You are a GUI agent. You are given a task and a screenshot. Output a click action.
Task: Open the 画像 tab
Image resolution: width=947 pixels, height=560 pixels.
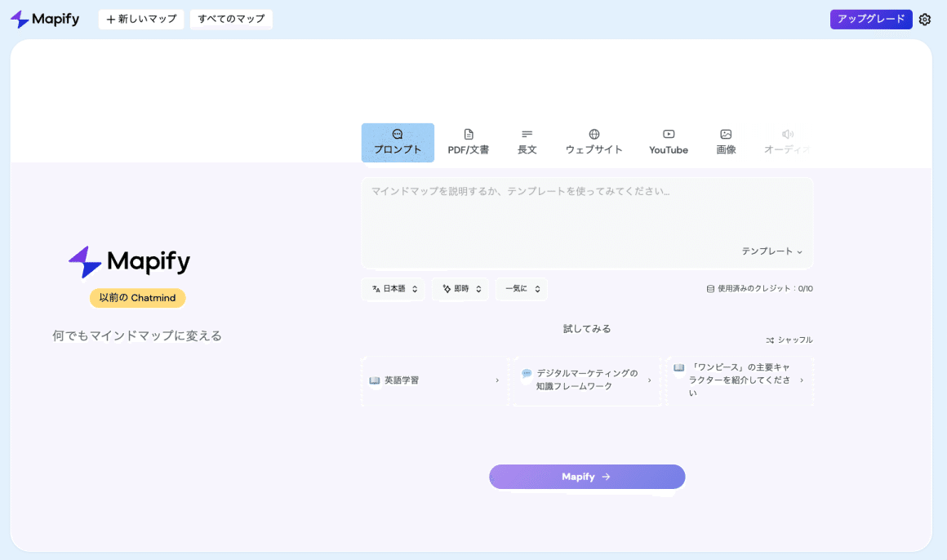pos(726,143)
